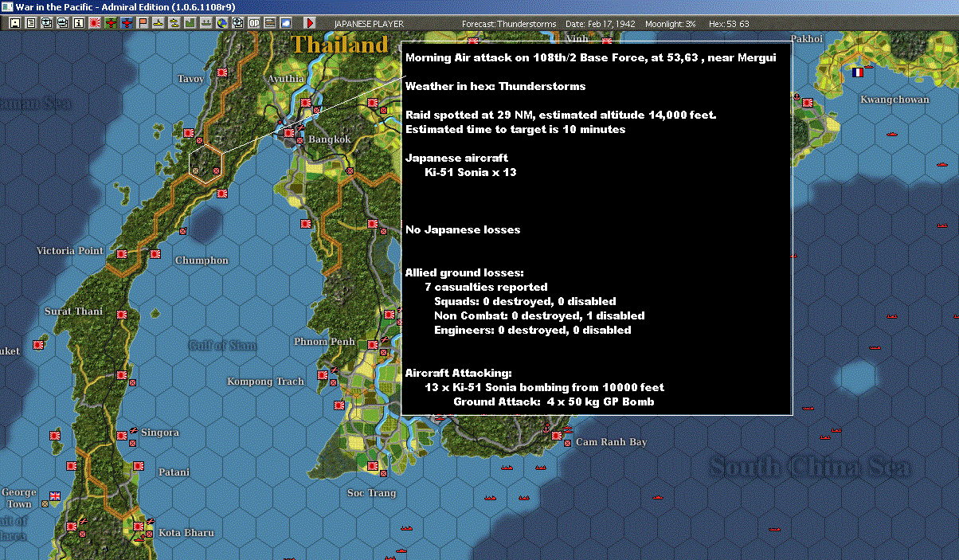Select the Japanese flag at Victoria Point
Image resolution: width=959 pixels, height=560 pixels.
[123, 254]
